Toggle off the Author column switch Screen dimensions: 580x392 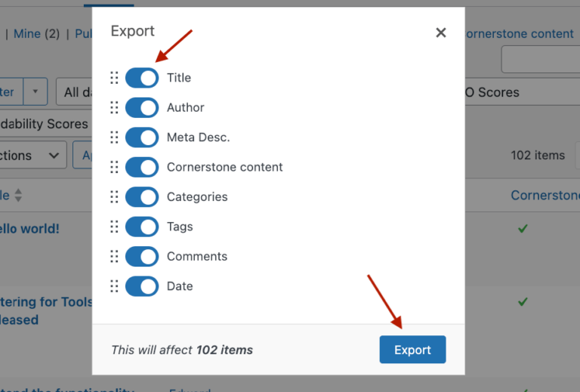[x=142, y=107]
